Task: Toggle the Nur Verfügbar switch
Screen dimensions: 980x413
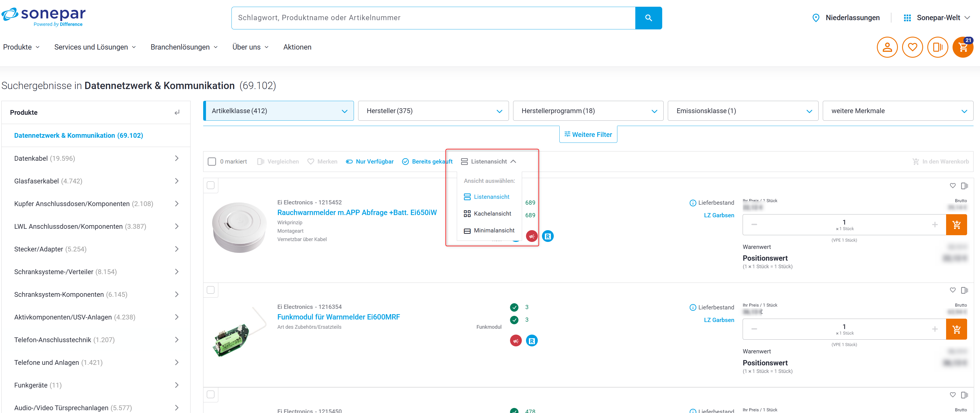Action: (349, 162)
